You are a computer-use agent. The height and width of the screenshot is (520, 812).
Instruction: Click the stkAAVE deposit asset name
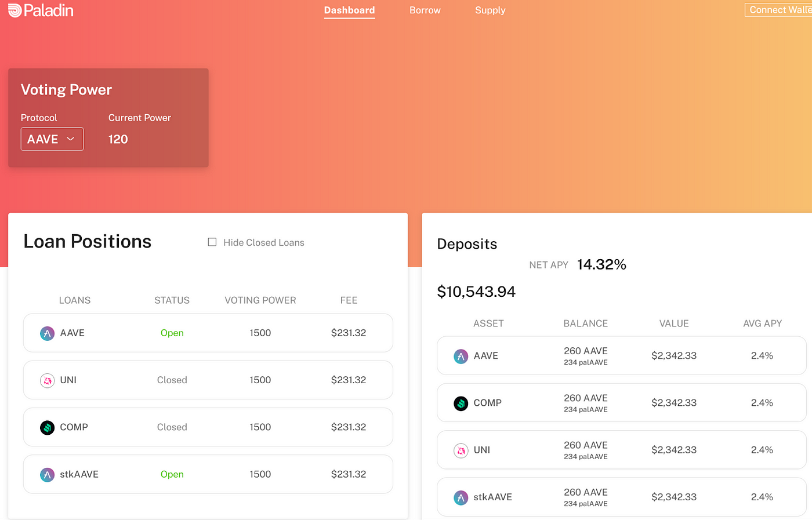click(493, 497)
